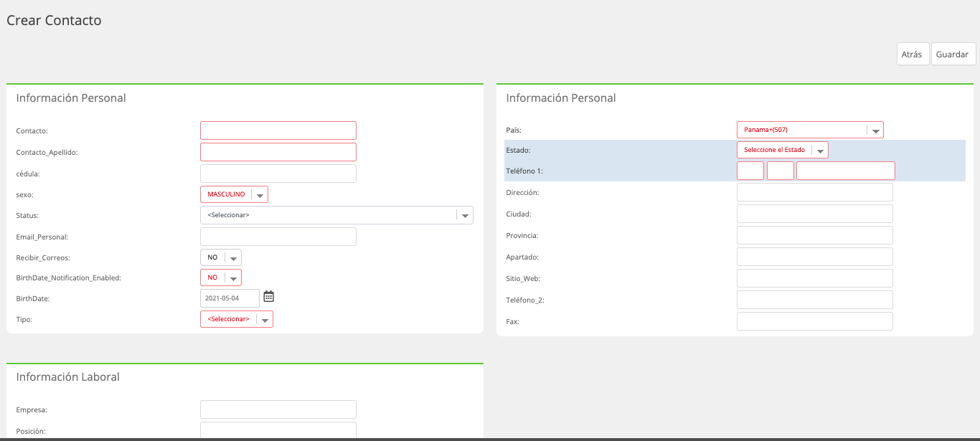Click the Información Laboral section heading
Image resolution: width=980 pixels, height=441 pixels.
68,377
